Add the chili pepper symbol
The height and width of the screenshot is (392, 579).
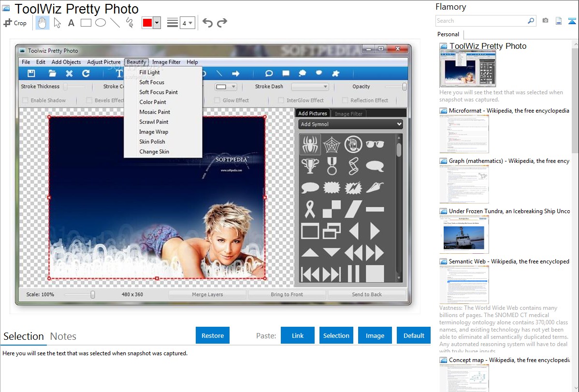[375, 188]
